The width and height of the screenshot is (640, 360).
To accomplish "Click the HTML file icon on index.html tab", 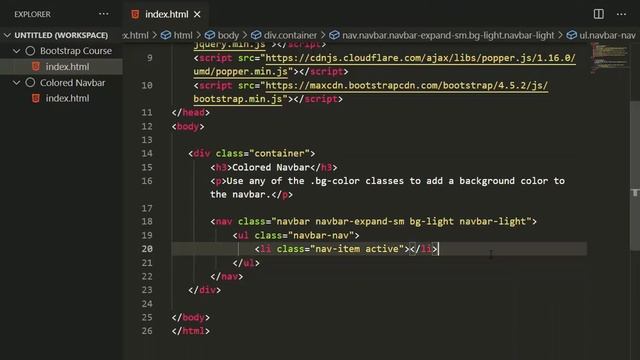I will [135, 14].
